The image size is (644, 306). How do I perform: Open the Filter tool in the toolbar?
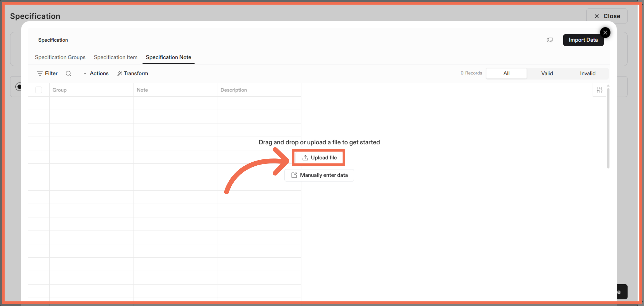pos(47,73)
